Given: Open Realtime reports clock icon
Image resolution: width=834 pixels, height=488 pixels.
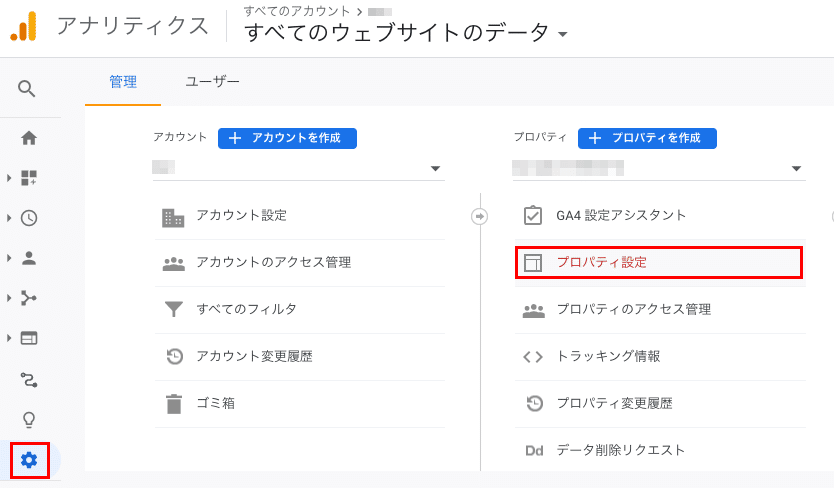Looking at the screenshot, I should point(29,218).
